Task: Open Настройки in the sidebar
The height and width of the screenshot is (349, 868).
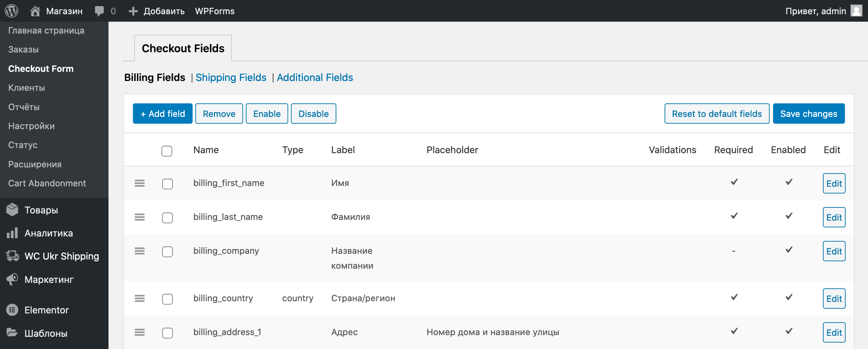Action: [31, 126]
